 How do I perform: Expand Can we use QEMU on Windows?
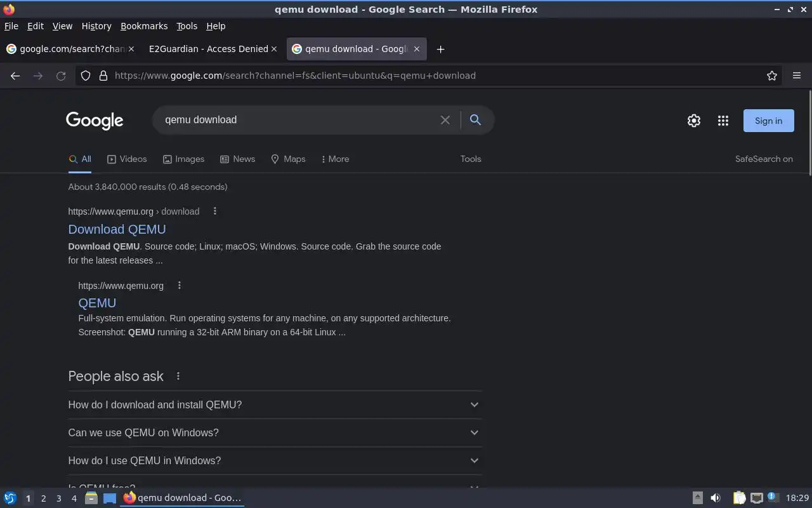click(x=275, y=432)
